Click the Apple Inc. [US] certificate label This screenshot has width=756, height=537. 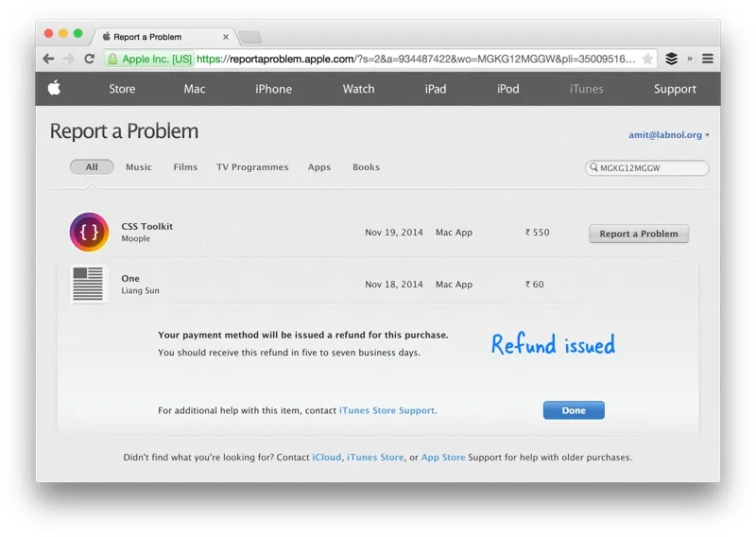coord(157,60)
